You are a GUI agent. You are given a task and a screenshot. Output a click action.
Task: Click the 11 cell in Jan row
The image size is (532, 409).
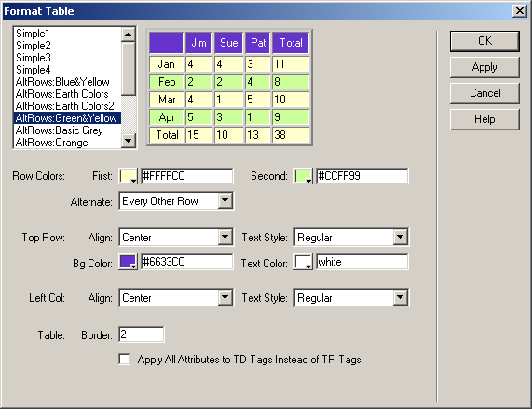(291, 64)
